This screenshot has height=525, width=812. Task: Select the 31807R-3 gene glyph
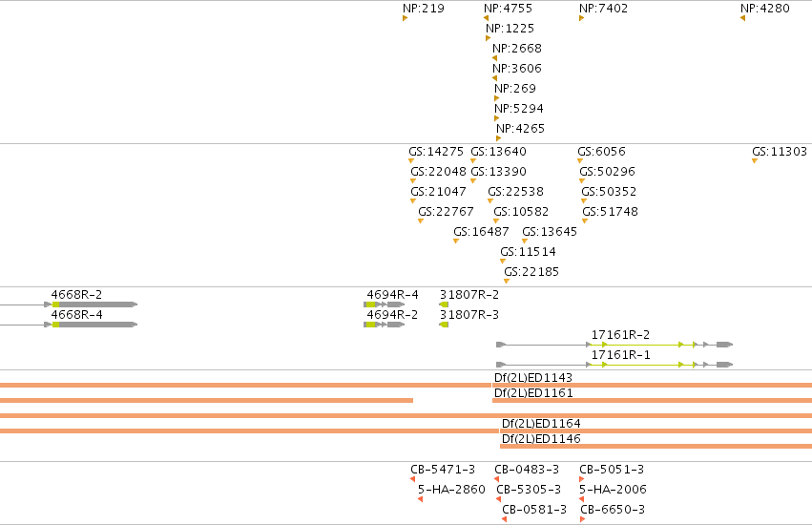tap(444, 325)
